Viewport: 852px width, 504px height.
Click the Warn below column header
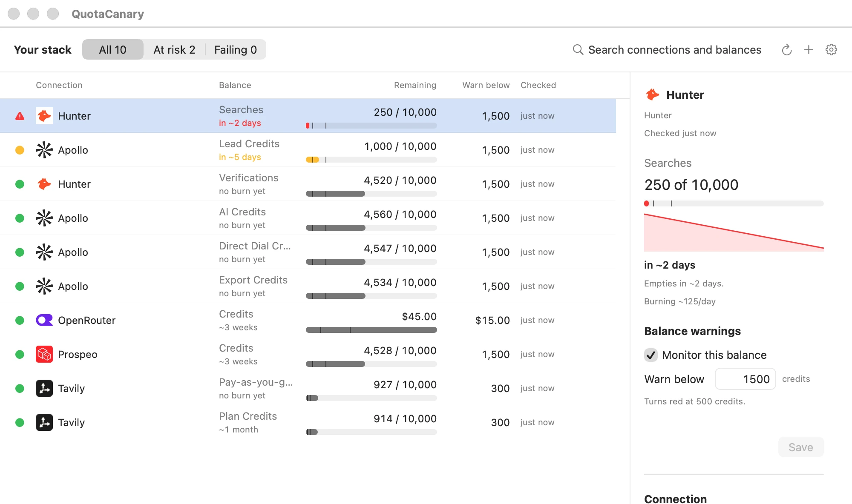tap(486, 85)
